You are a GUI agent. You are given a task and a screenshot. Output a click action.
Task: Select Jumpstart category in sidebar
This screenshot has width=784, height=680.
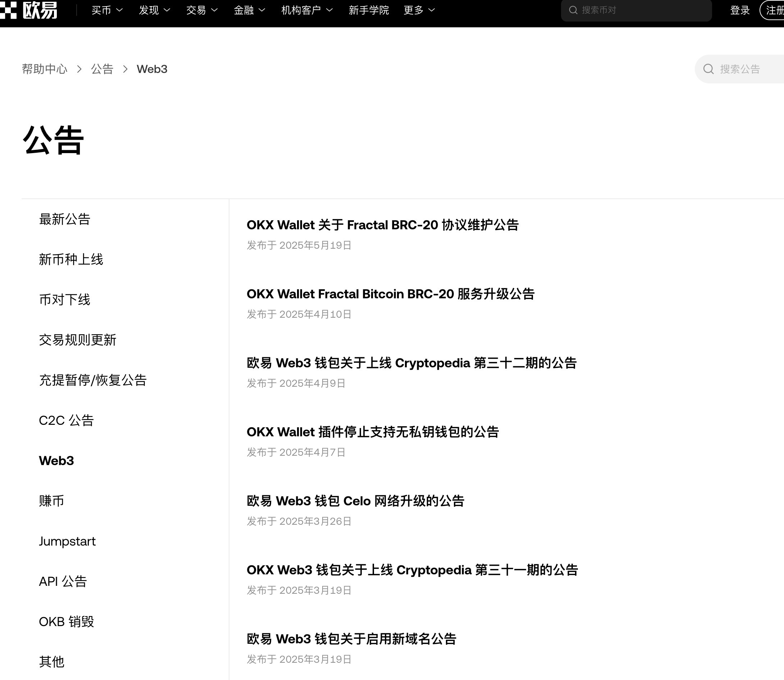tap(67, 541)
